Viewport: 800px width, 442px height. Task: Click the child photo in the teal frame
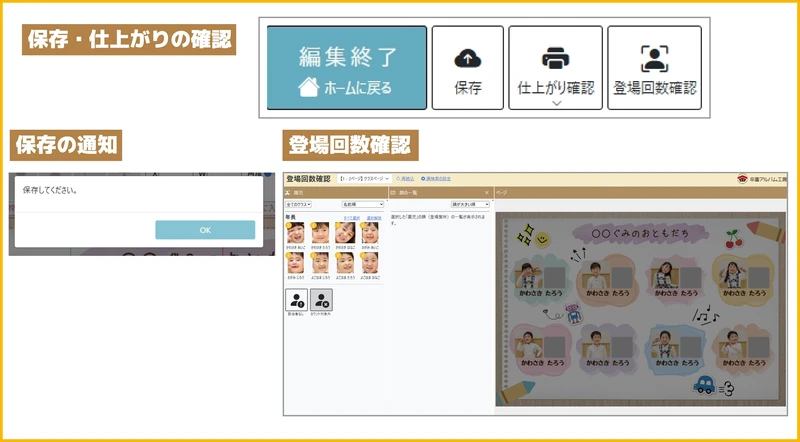click(528, 276)
